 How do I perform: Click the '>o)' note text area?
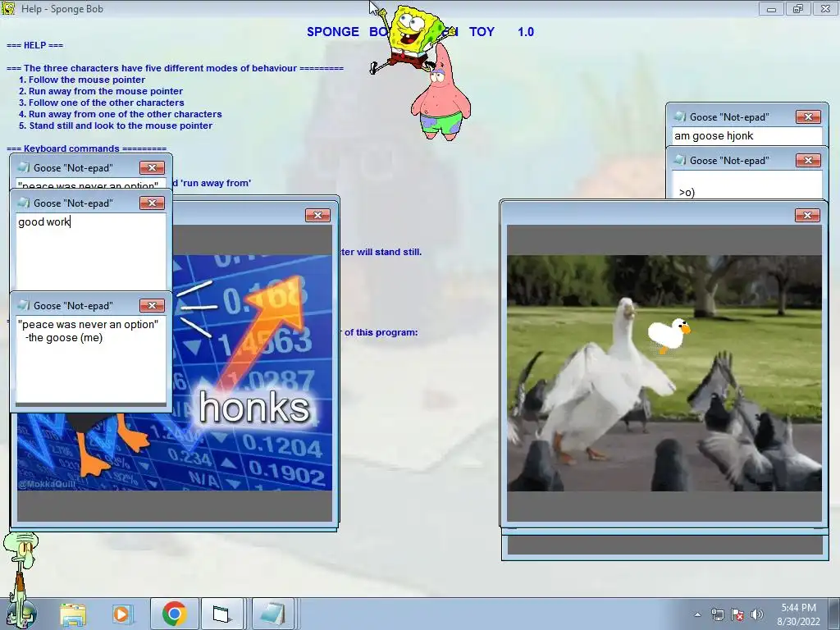coord(746,185)
